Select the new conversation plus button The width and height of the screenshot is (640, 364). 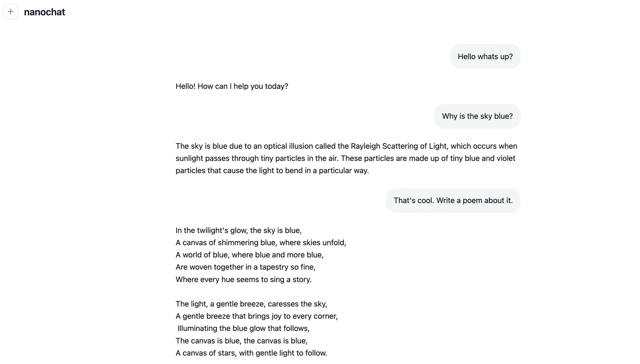[x=10, y=11]
